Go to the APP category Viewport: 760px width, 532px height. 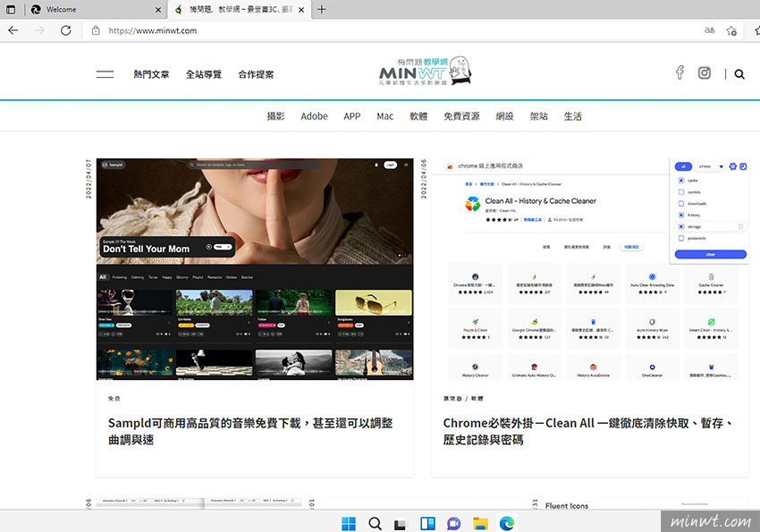click(352, 116)
